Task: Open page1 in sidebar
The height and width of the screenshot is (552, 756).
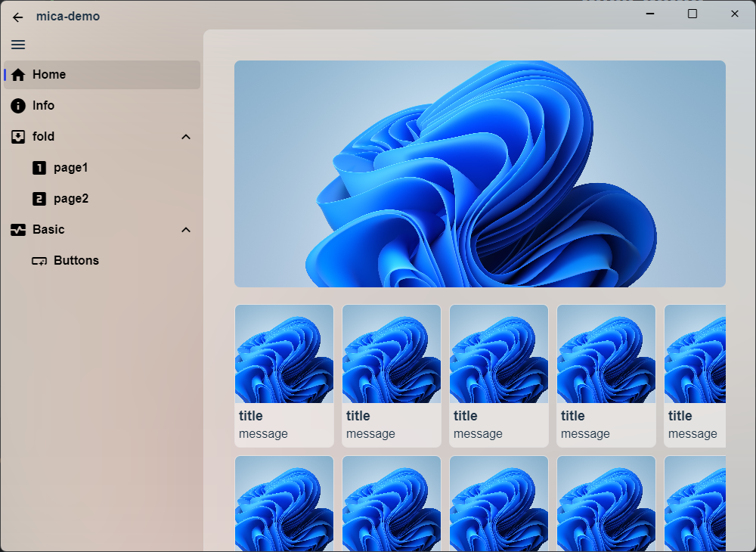Action: [102, 168]
